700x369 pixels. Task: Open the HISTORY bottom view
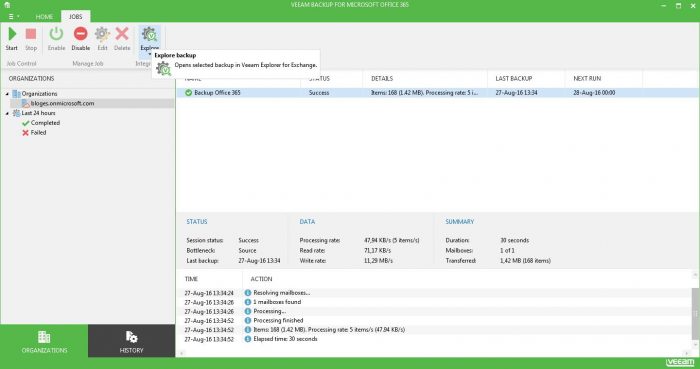[x=131, y=341]
